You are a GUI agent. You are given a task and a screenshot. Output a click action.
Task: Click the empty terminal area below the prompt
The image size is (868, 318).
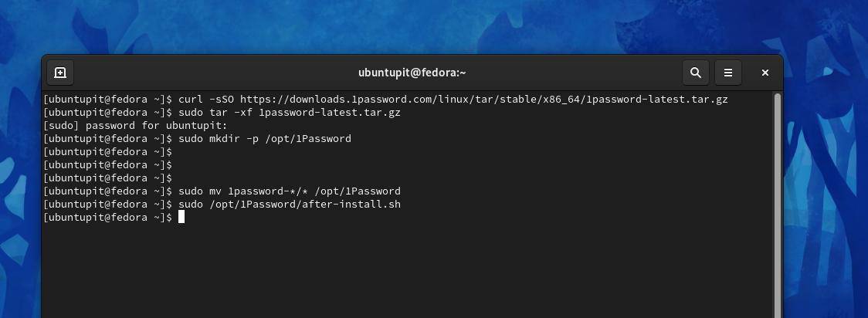click(386, 270)
